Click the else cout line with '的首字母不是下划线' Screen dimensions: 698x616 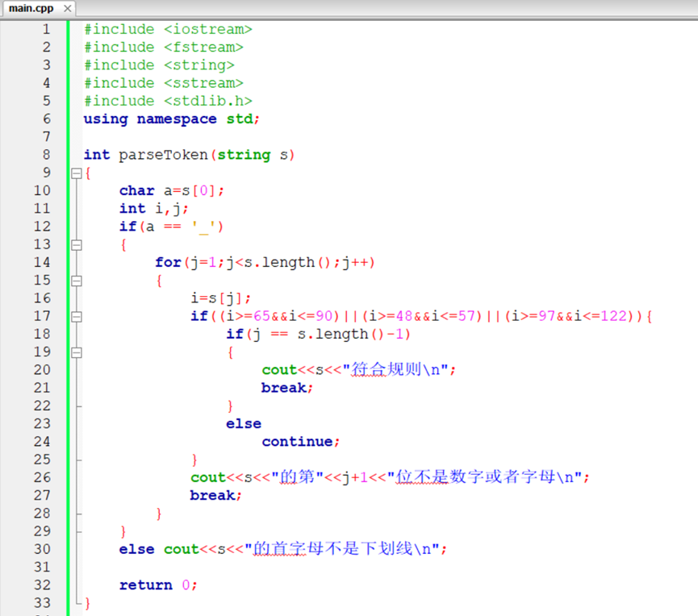(x=282, y=549)
